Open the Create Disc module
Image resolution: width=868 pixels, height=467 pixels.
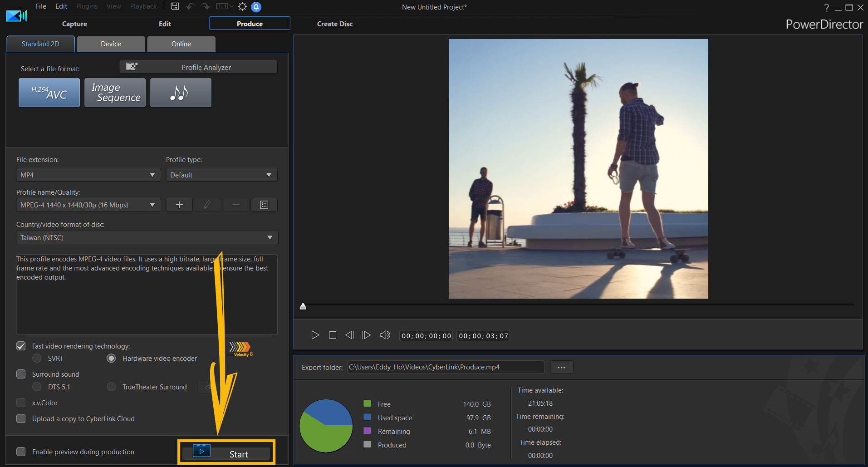334,24
